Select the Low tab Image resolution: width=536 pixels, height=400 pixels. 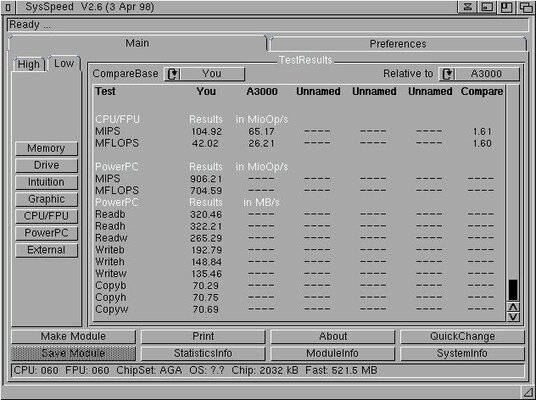[x=64, y=64]
